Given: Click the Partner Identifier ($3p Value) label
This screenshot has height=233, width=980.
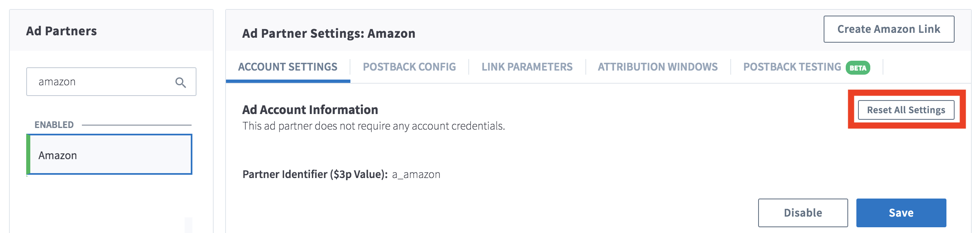Looking at the screenshot, I should [315, 175].
